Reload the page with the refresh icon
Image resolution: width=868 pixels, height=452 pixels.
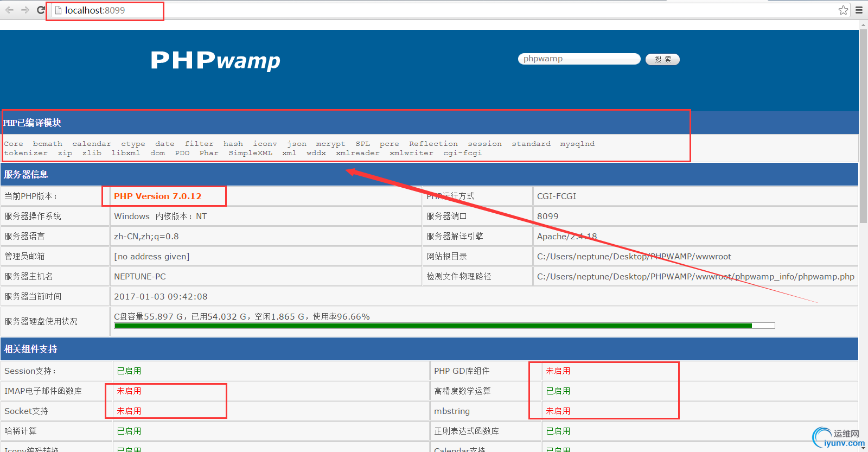(x=41, y=10)
